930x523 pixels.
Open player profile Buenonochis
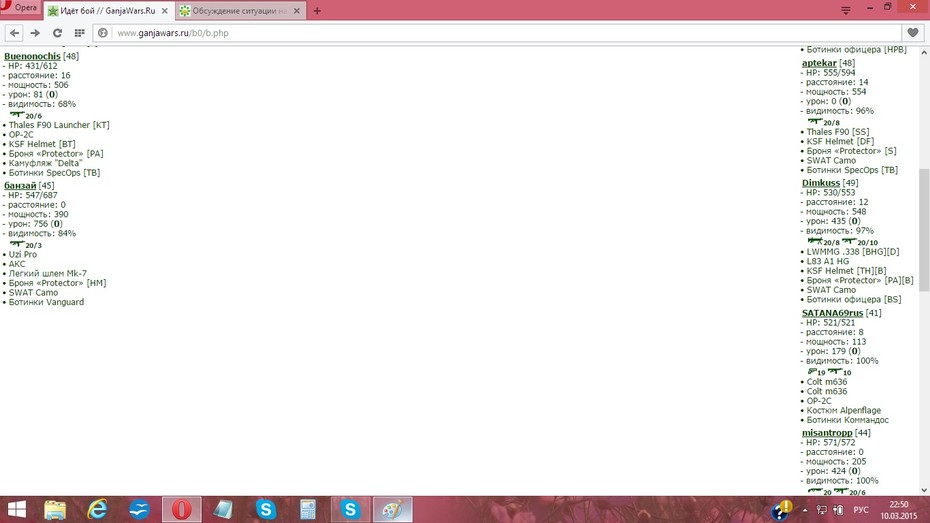[32, 56]
